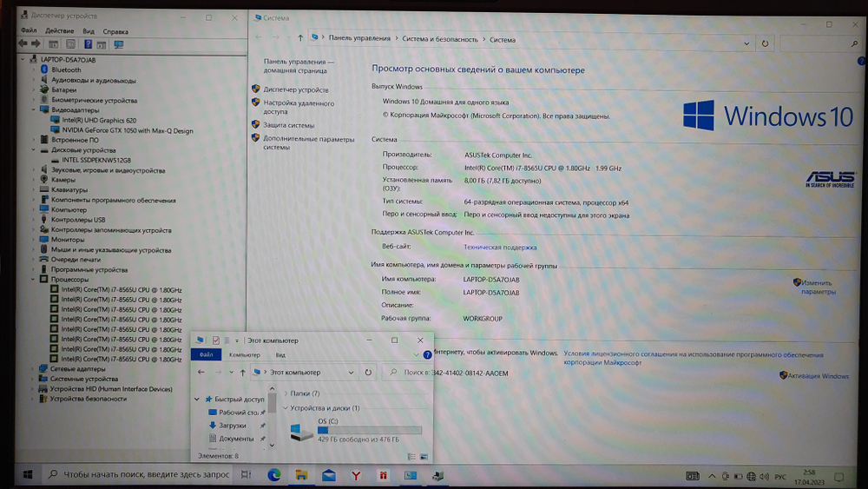
Task: Open the Действие menu in Device Manager
Action: point(59,31)
